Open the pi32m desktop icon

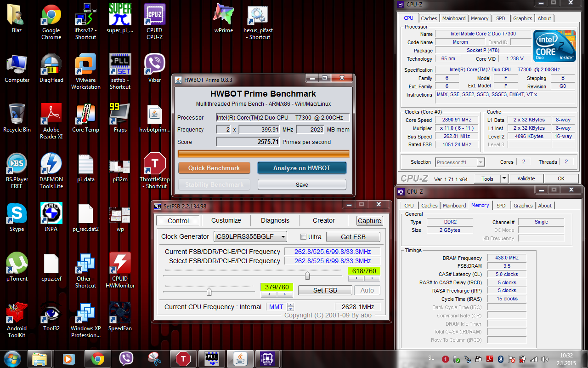pos(120,171)
